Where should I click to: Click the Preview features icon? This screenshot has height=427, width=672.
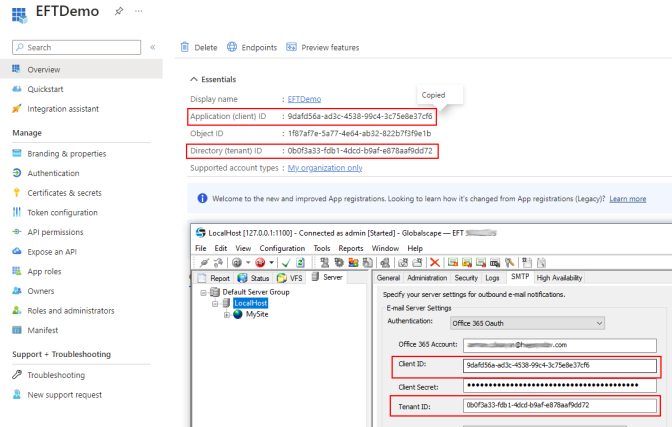click(x=292, y=47)
